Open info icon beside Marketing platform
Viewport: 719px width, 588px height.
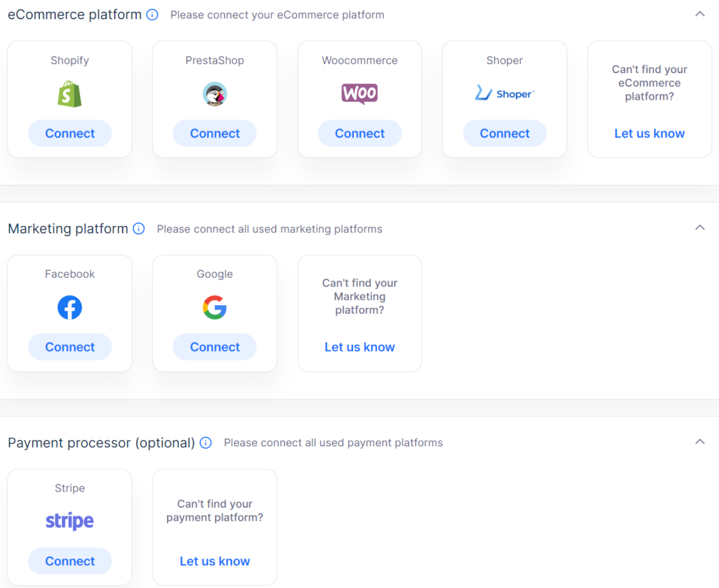pyautogui.click(x=138, y=229)
